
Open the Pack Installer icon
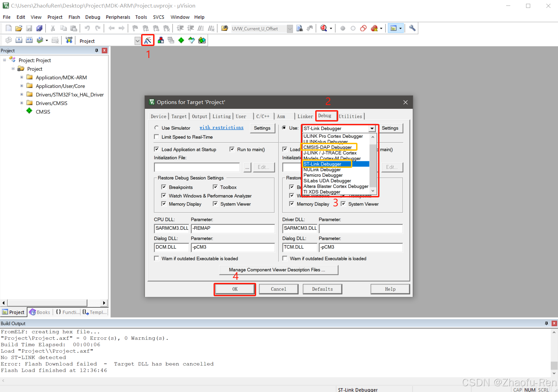click(202, 41)
